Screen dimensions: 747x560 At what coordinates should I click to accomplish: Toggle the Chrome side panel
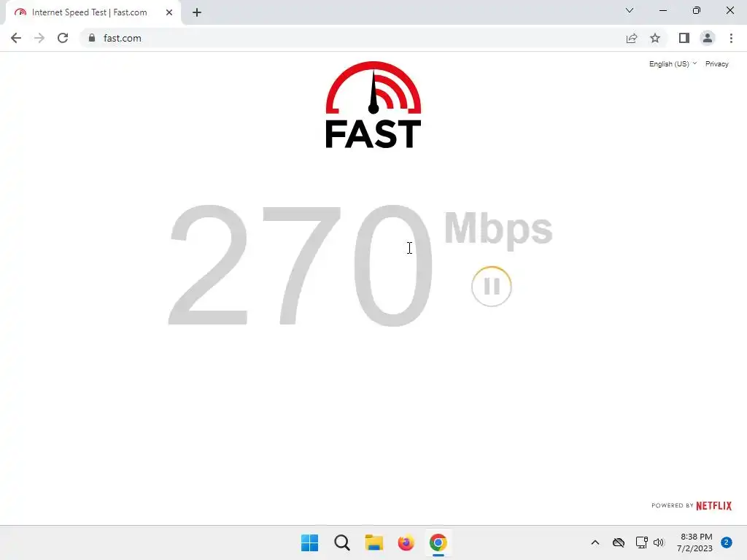click(x=684, y=38)
